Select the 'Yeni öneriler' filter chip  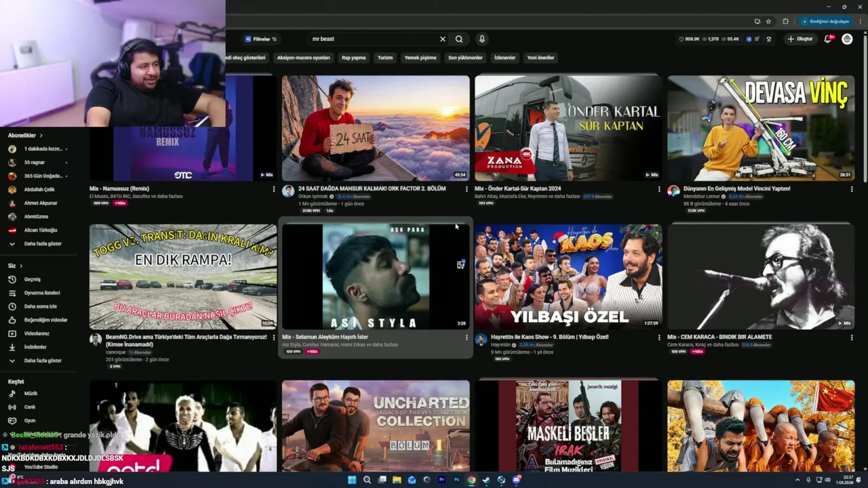tap(540, 58)
